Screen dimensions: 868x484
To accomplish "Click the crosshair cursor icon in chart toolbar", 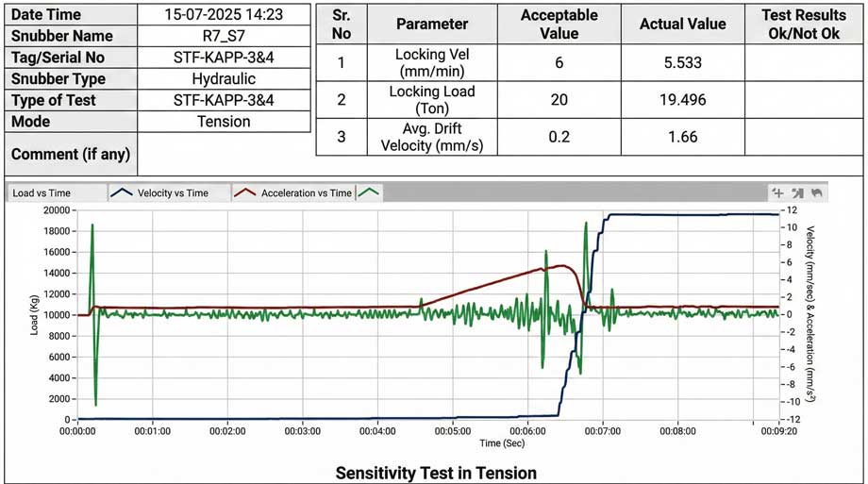I will coord(777,192).
